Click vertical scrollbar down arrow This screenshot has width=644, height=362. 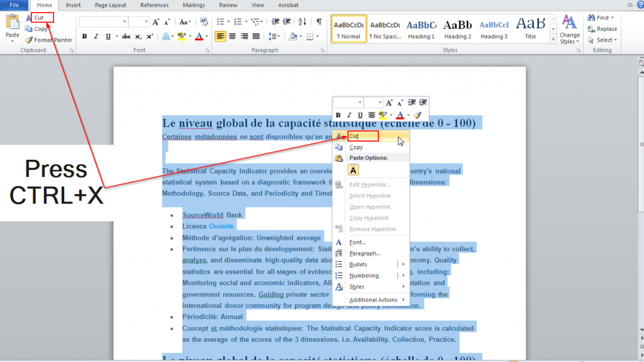pyautogui.click(x=641, y=330)
